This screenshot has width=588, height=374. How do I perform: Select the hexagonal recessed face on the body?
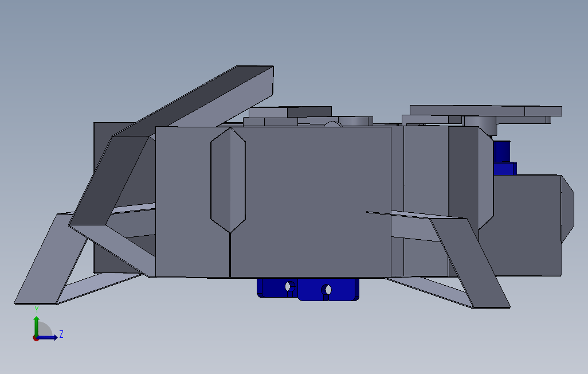(x=228, y=178)
